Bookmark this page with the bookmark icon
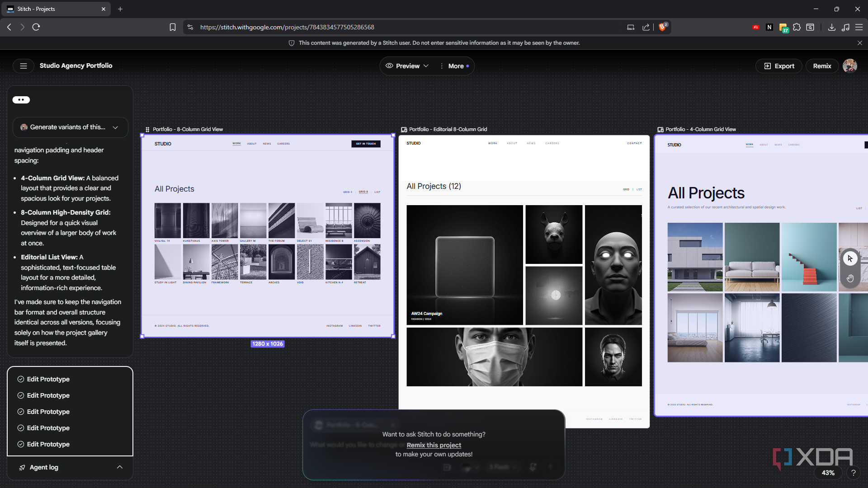 tap(172, 27)
